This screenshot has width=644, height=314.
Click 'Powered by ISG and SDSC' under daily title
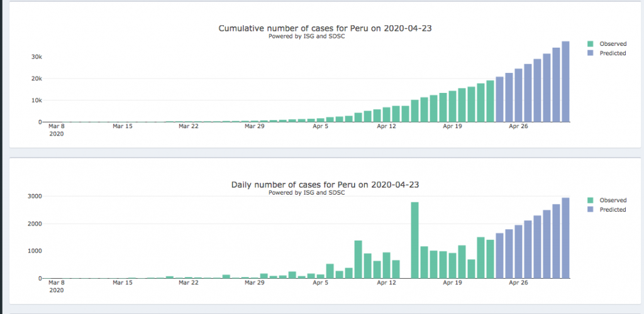tap(306, 193)
